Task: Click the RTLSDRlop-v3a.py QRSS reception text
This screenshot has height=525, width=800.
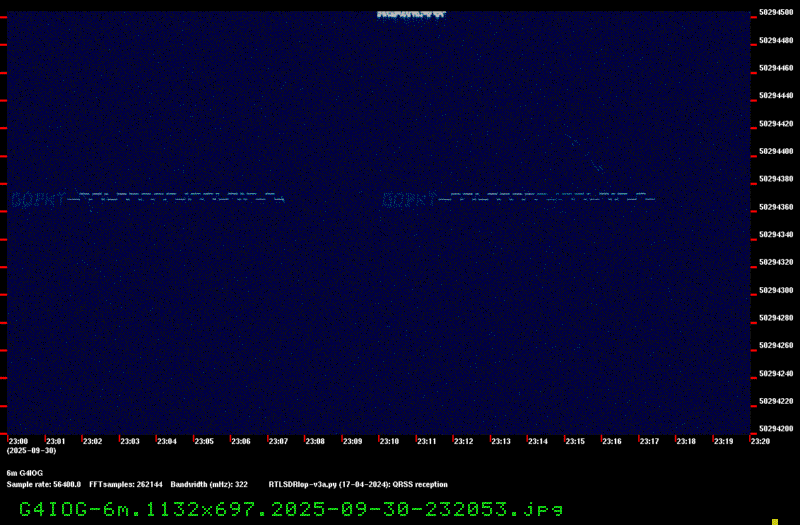Action: click(x=358, y=484)
